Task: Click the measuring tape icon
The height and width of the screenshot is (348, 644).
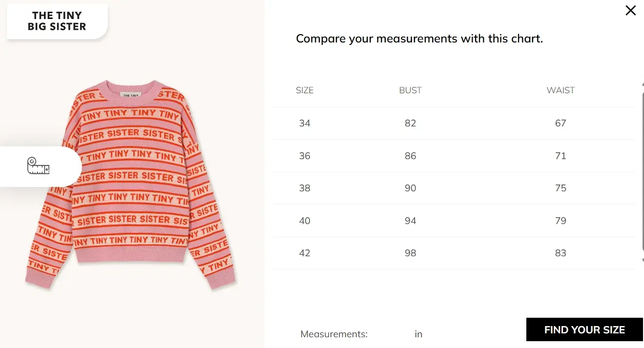Action: [39, 166]
